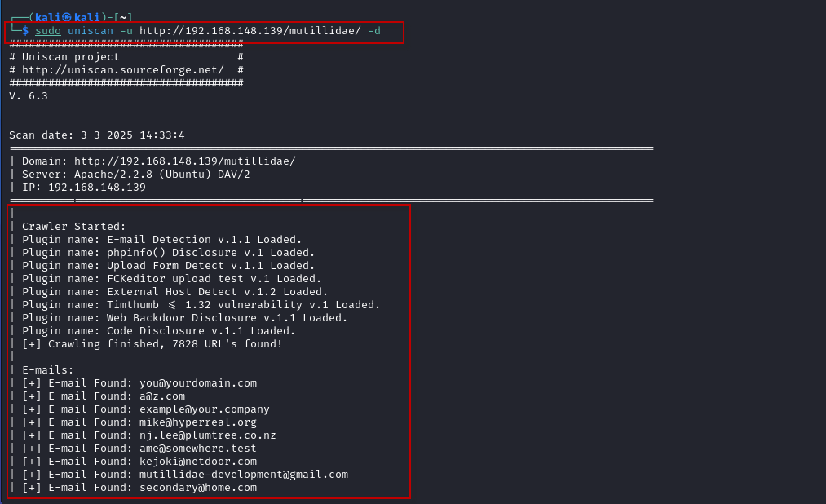Click the FCKeditor upload test line
This screenshot has width=826, height=504.
[x=171, y=279]
